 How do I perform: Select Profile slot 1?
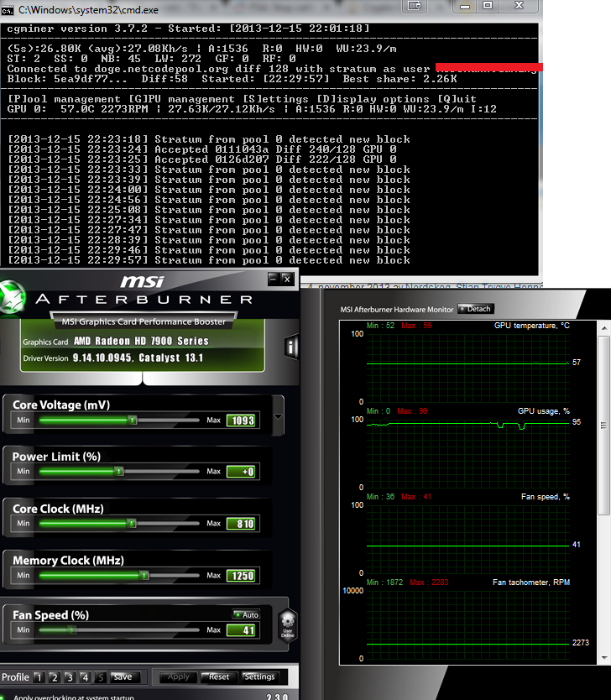[x=39, y=677]
